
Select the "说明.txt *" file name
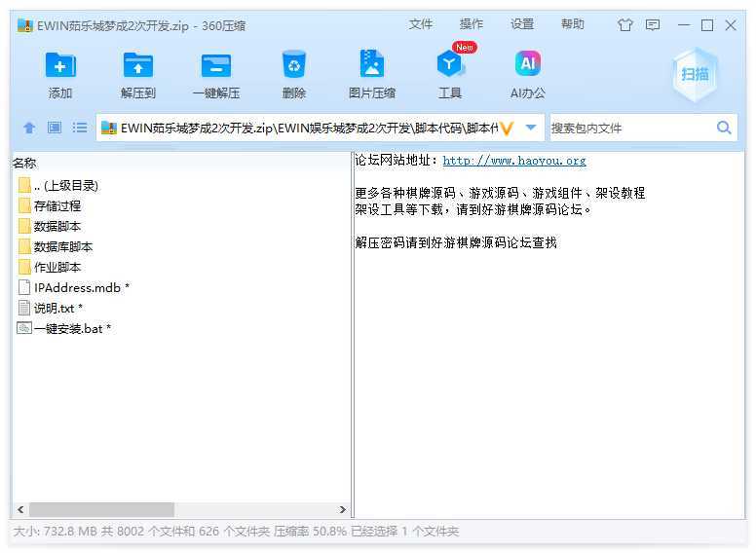pos(58,308)
